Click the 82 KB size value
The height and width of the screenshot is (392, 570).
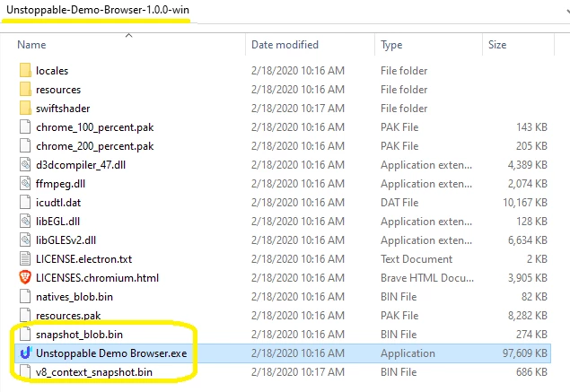[534, 297]
